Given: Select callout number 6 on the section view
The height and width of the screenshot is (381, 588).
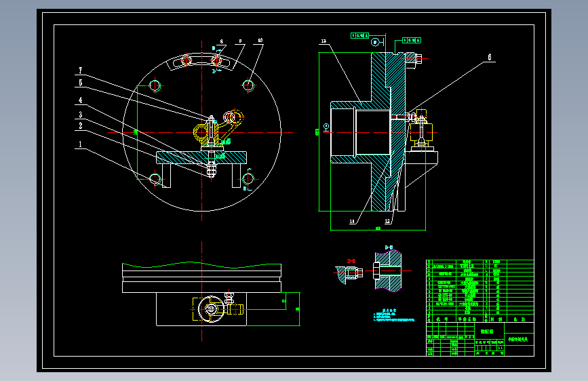Looking at the screenshot, I should point(490,57).
